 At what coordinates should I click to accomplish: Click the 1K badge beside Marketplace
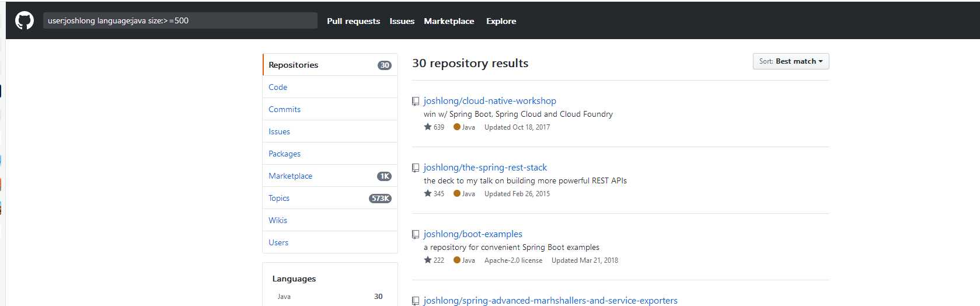click(x=385, y=176)
